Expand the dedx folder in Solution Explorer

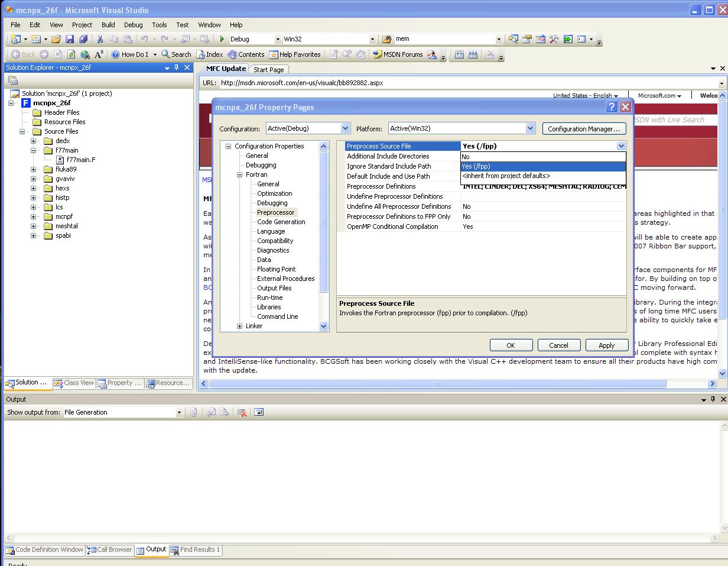click(x=34, y=141)
